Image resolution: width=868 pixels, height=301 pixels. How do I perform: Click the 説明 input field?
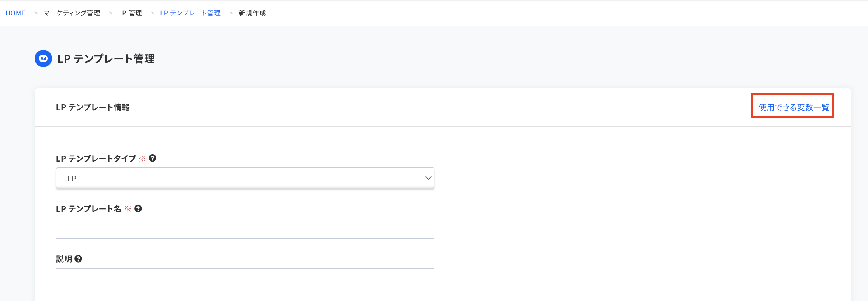point(245,278)
